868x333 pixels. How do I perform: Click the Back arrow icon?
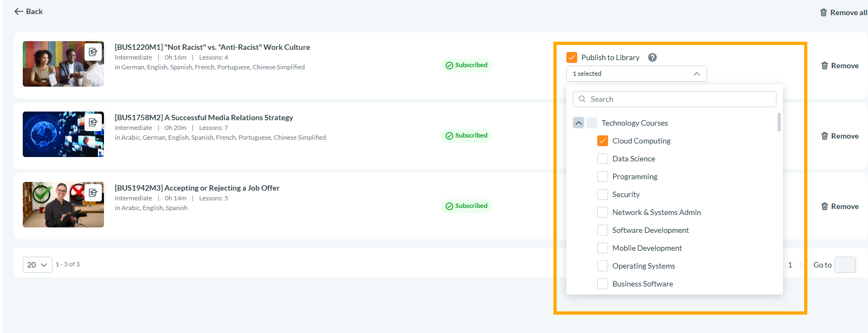click(x=19, y=11)
